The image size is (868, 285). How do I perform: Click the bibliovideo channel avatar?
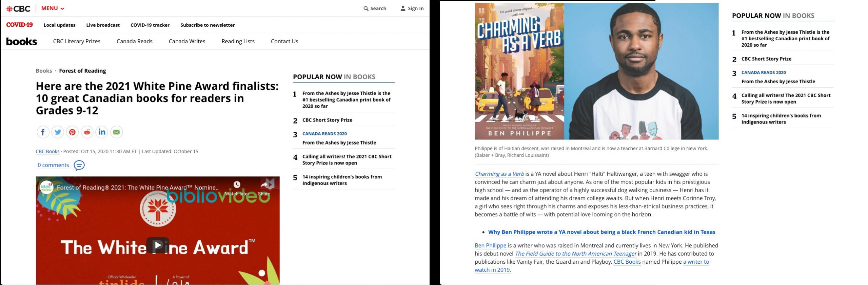point(46,187)
